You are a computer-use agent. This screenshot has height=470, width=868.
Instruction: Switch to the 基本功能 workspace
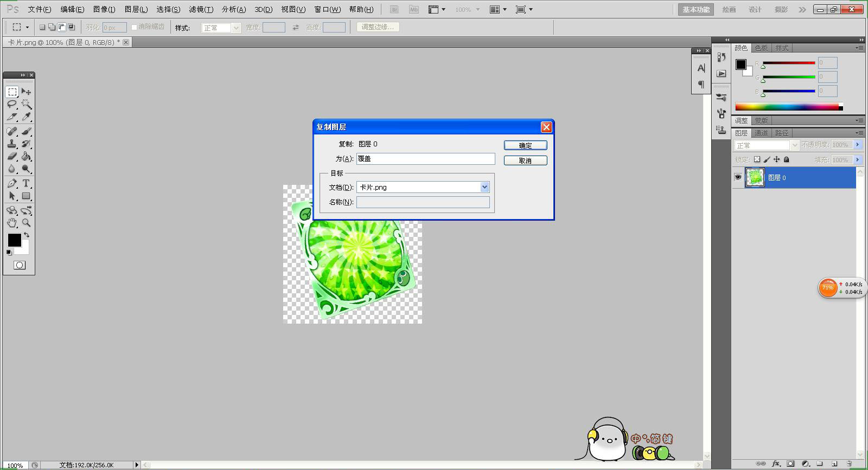point(696,10)
